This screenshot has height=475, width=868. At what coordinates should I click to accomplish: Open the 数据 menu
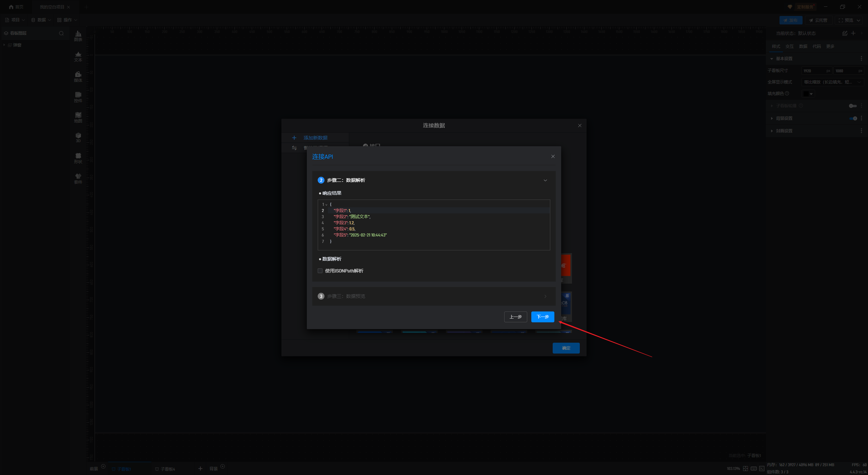pos(41,20)
